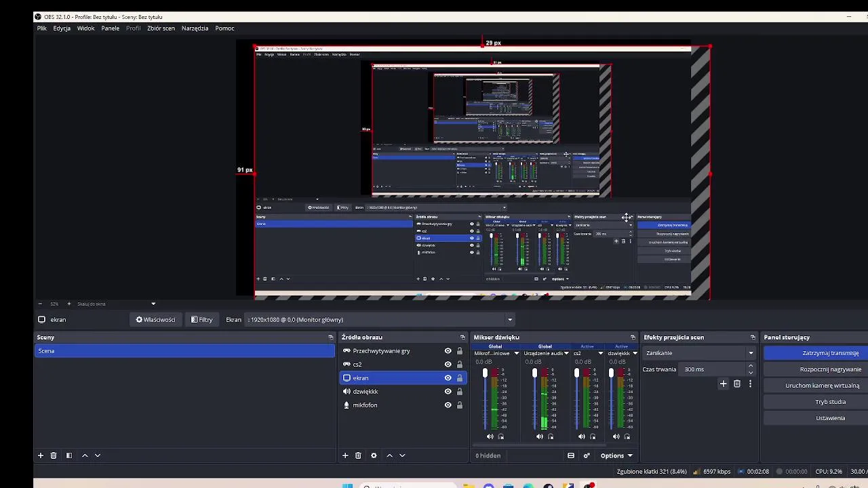The width and height of the screenshot is (868, 488).
Task: Mute the cs2 channel speaker icon
Action: tap(582, 436)
